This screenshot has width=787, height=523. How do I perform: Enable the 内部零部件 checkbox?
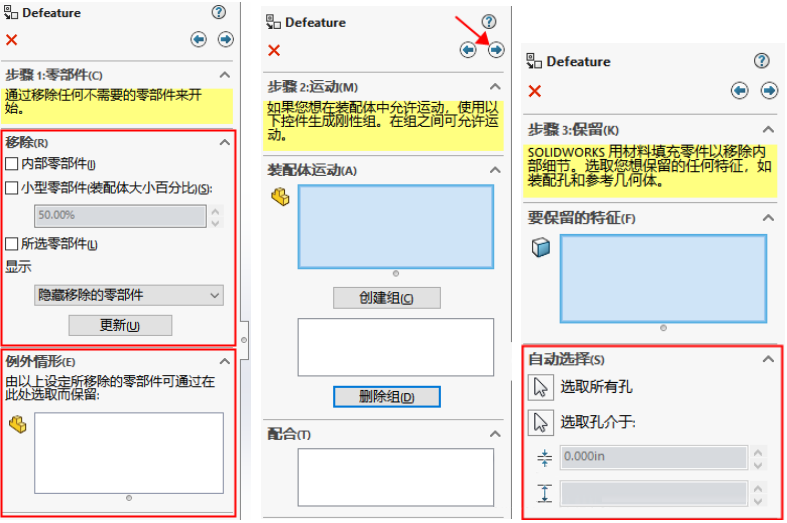tap(12, 164)
